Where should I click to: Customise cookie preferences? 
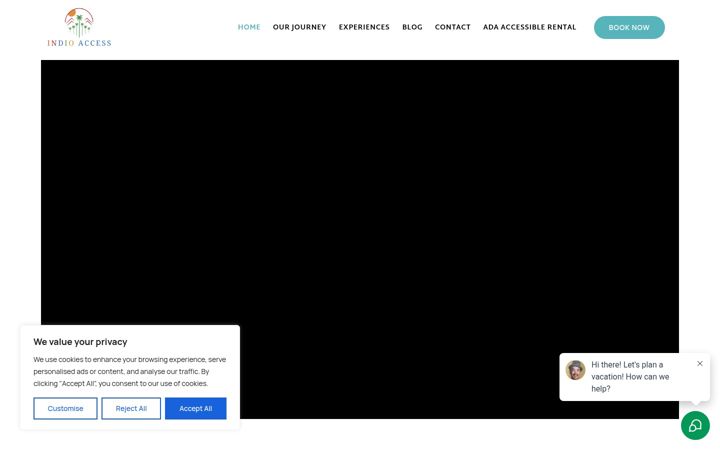pos(65,408)
